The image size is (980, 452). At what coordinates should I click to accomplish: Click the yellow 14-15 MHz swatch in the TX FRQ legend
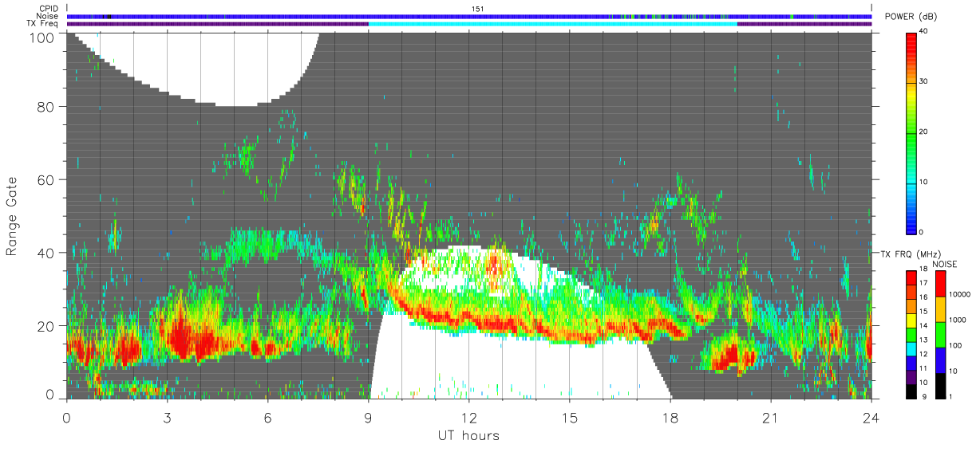point(911,320)
